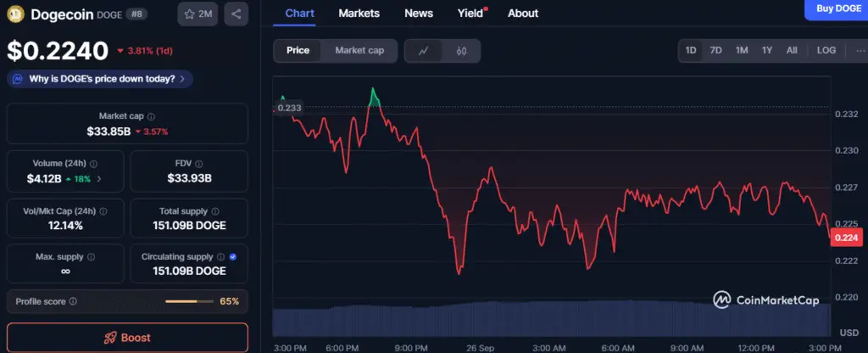Open info icon beside Market cap
The height and width of the screenshot is (353, 868).
(x=151, y=116)
